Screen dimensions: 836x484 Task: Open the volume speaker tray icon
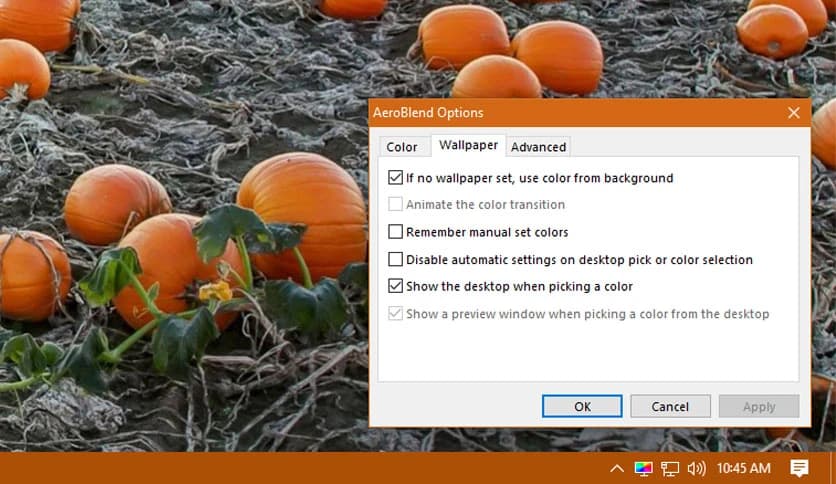coord(696,469)
